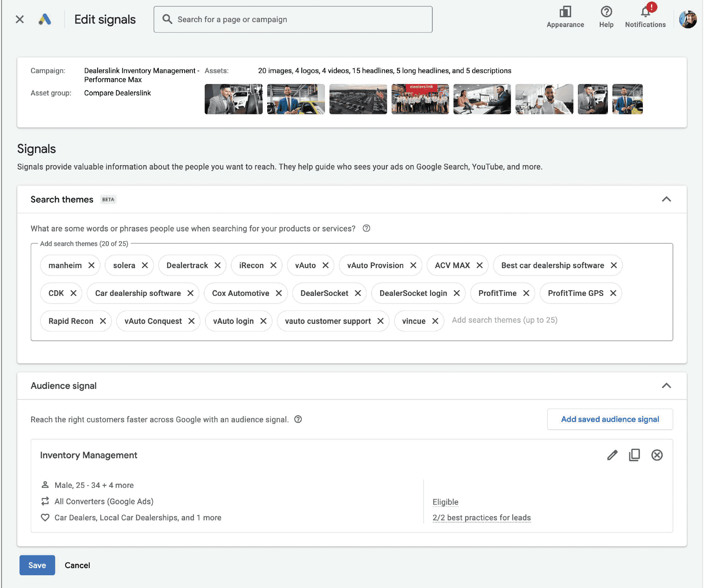This screenshot has height=588, width=704.
Task: Edit the Inventory Management audience signal
Action: pyautogui.click(x=612, y=455)
